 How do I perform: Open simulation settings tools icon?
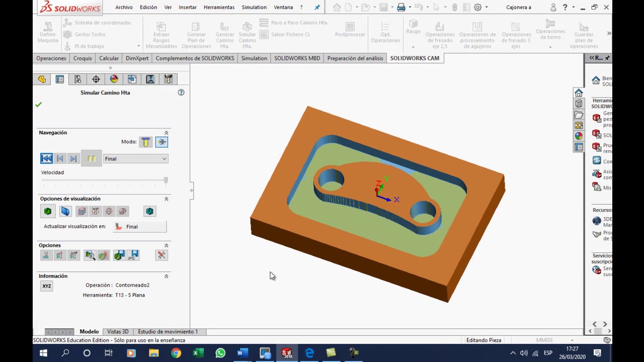(162, 255)
